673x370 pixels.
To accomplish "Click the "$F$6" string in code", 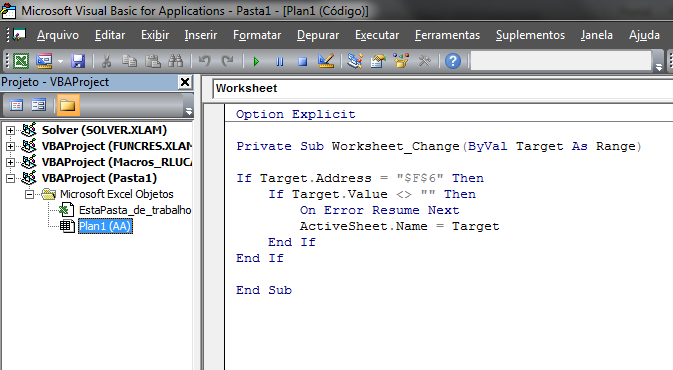I will click(419, 178).
